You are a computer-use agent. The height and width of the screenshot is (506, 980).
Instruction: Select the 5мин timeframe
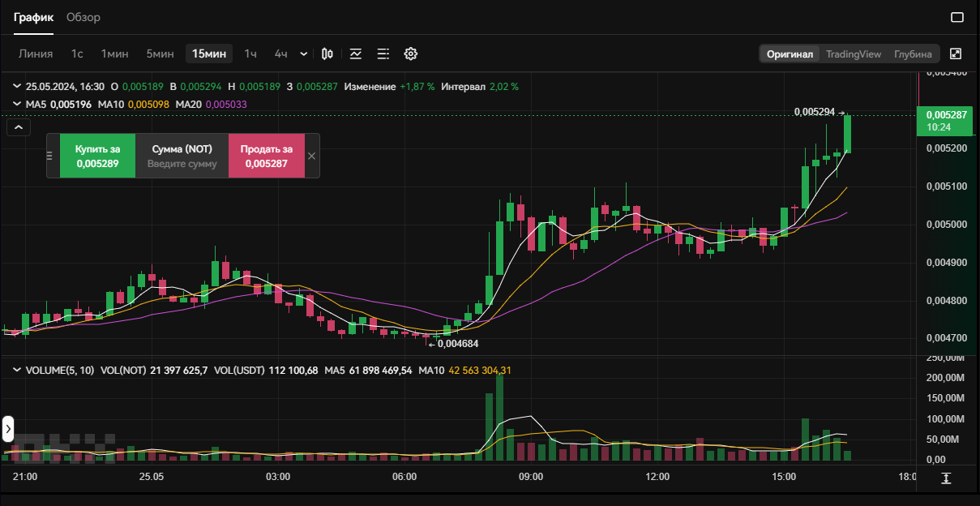(160, 54)
